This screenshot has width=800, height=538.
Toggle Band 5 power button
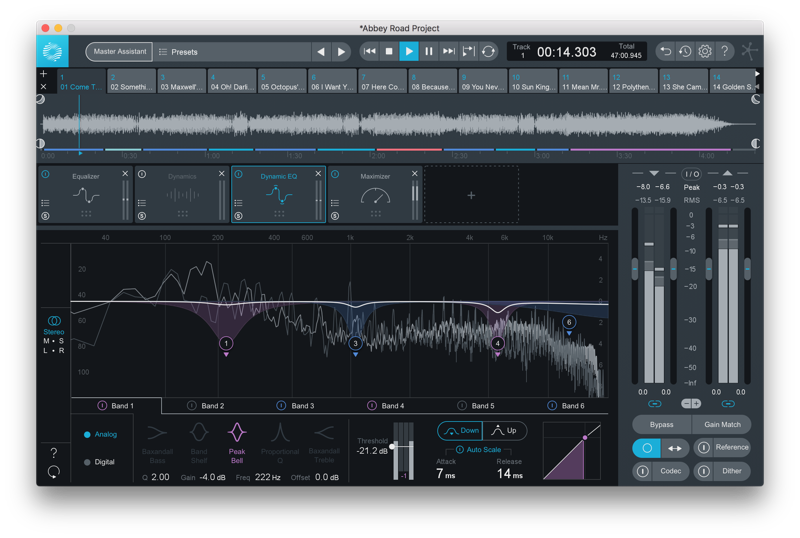coord(462,405)
